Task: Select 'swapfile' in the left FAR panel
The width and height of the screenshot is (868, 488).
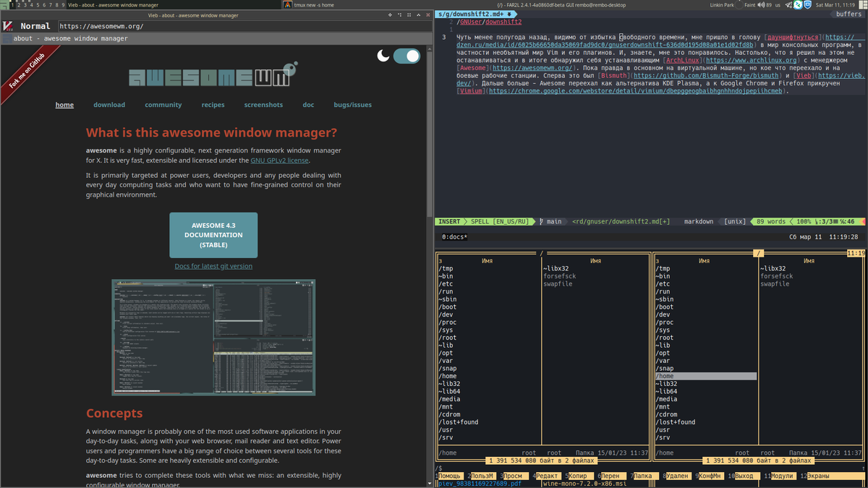Action: 558,284
